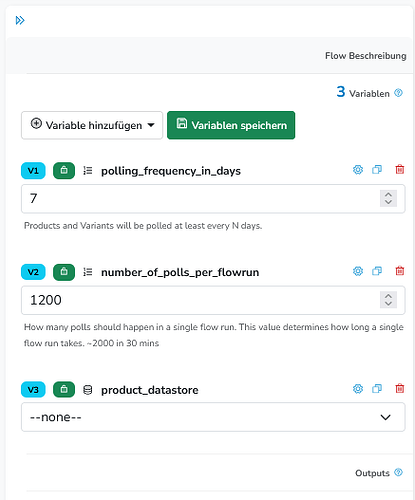Open settings gear for polling_frequency_in_days

point(358,170)
